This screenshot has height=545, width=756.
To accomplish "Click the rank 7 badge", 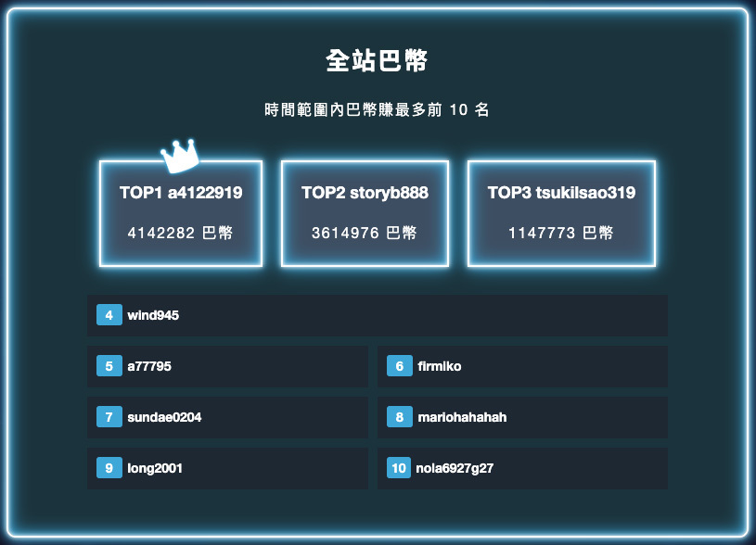I will pos(109,418).
